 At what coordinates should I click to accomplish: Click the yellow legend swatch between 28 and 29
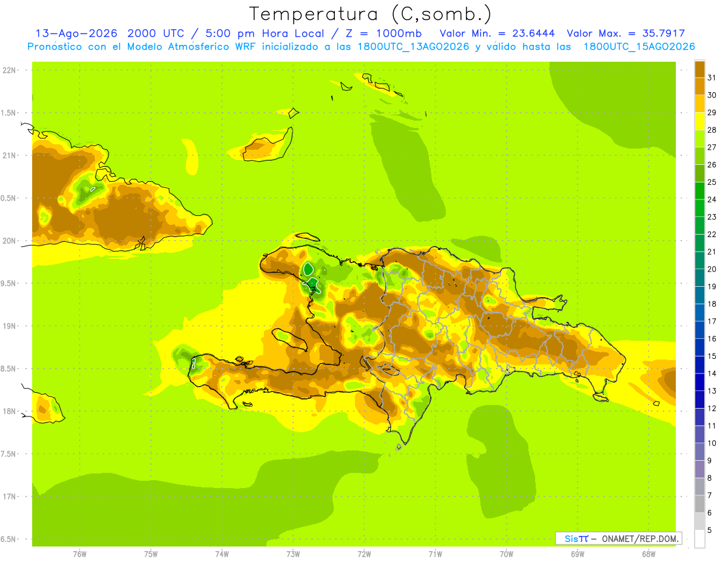click(699, 121)
